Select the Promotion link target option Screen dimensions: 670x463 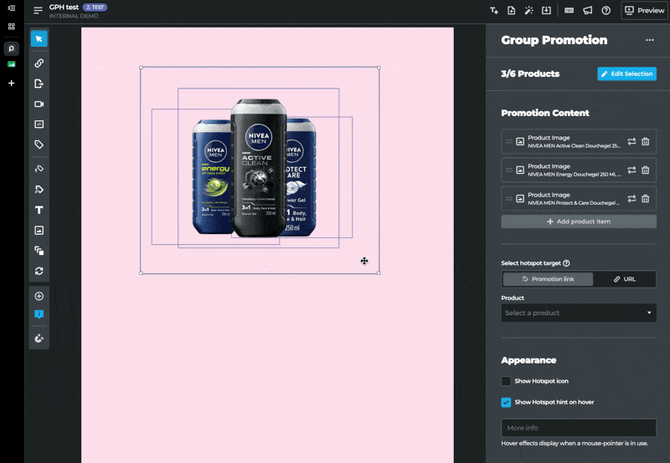pyautogui.click(x=548, y=279)
